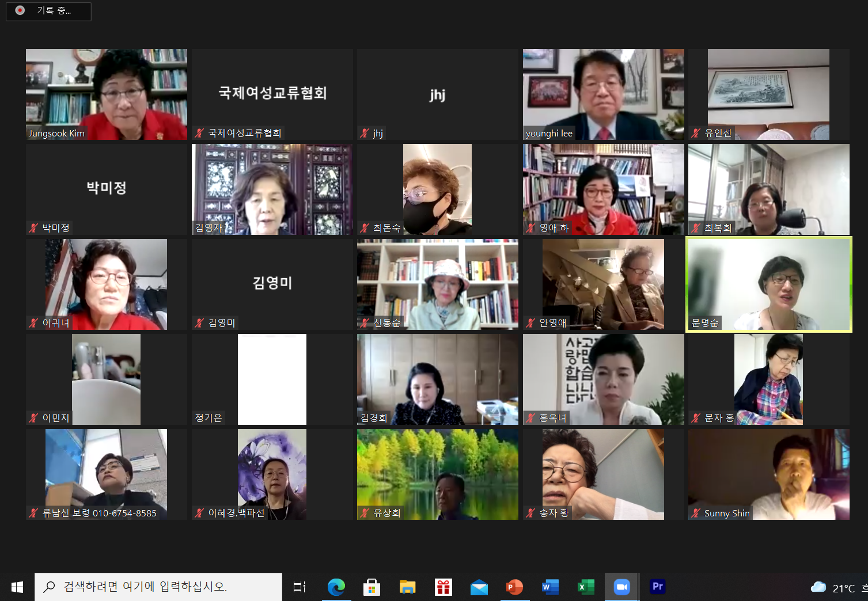
Task: Click the recording indicator at top left
Action: pyautogui.click(x=48, y=11)
